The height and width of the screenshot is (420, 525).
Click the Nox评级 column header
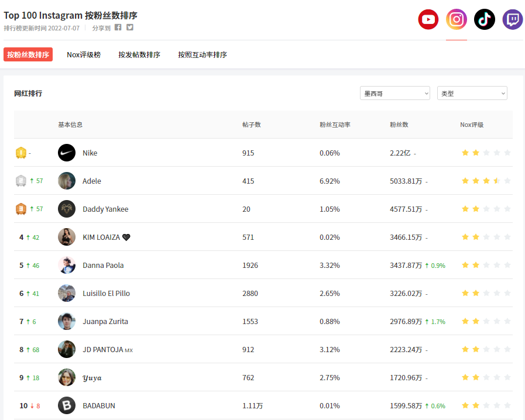tap(472, 125)
